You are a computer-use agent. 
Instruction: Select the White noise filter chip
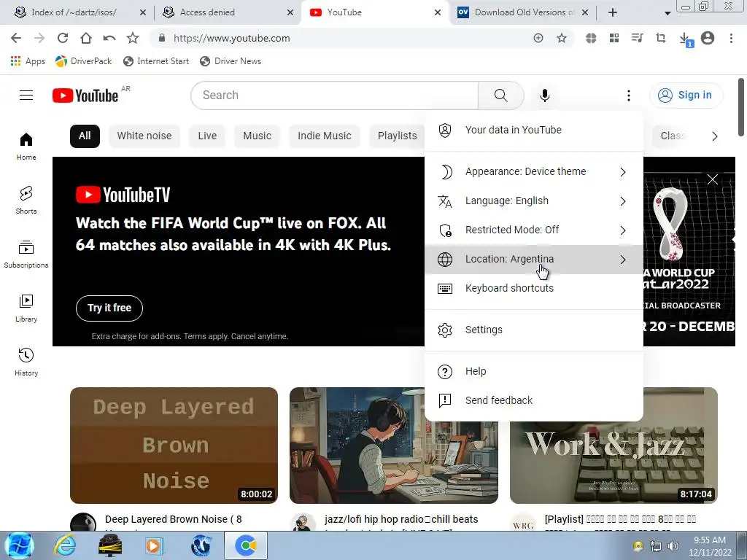tap(144, 136)
